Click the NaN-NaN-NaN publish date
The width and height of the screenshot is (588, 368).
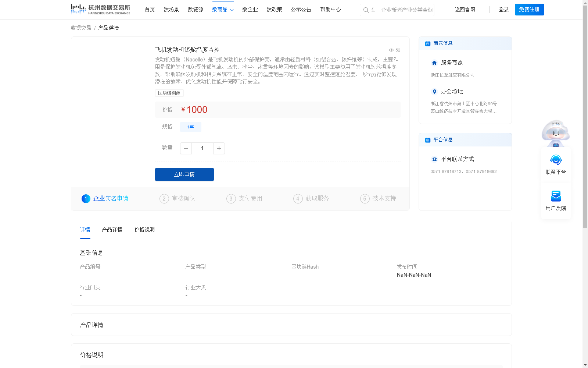[x=414, y=275]
